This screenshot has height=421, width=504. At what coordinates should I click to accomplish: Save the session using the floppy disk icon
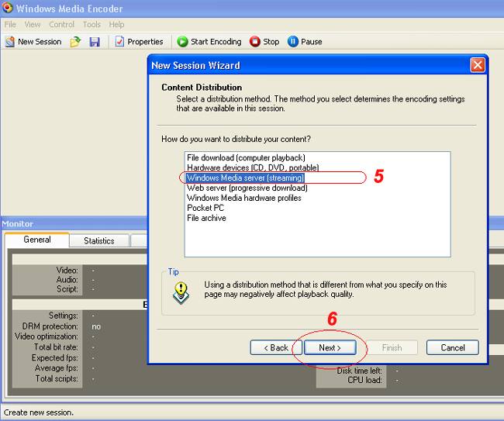click(95, 42)
